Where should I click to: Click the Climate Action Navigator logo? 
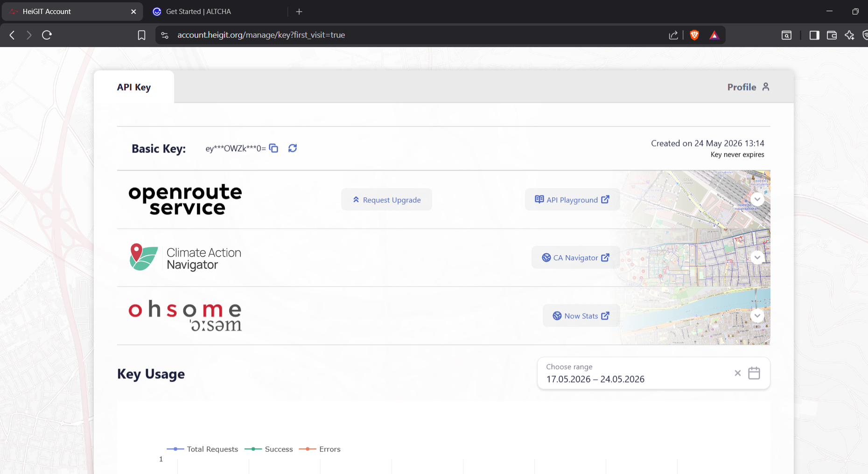[x=185, y=258]
